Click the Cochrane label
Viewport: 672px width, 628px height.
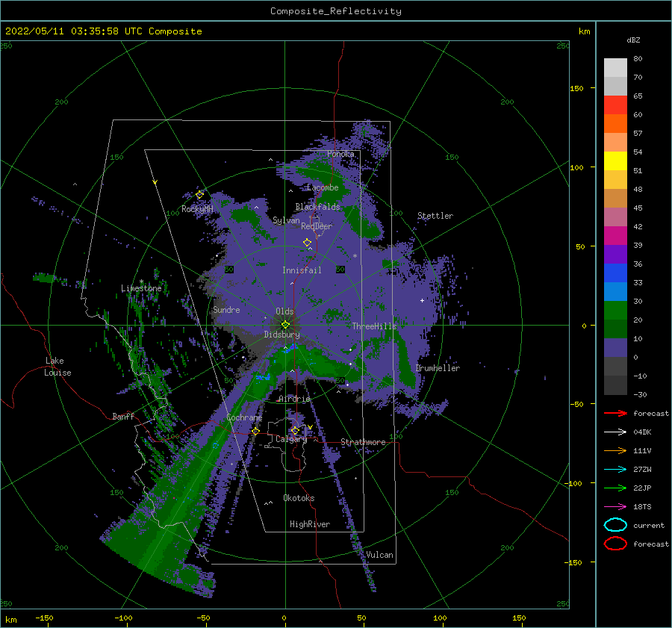coord(244,417)
